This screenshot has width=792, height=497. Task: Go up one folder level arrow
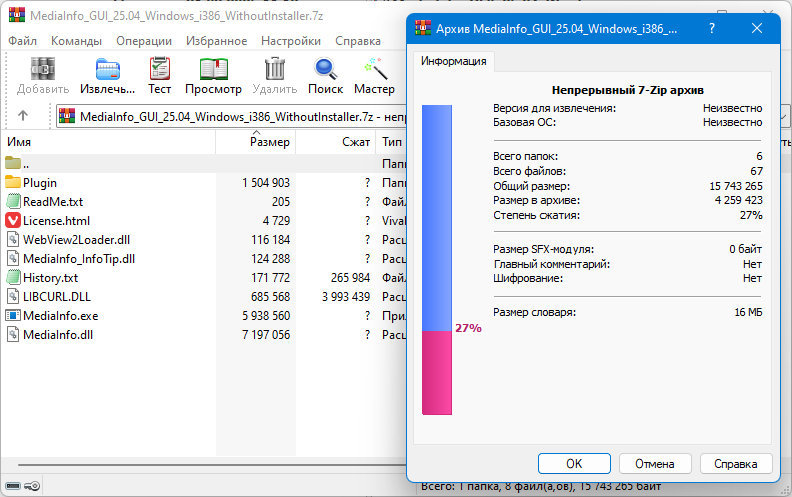23,116
